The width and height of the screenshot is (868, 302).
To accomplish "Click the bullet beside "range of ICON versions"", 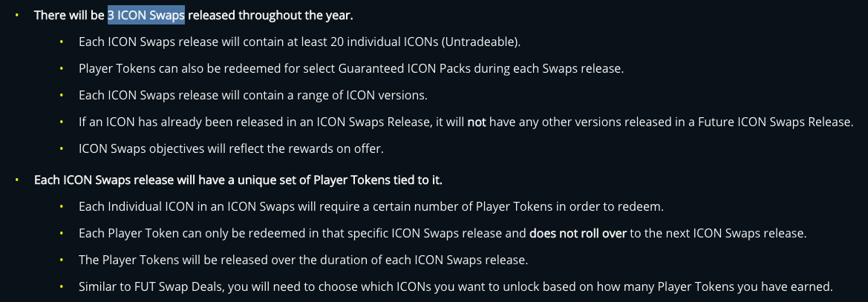I will pyautogui.click(x=62, y=95).
